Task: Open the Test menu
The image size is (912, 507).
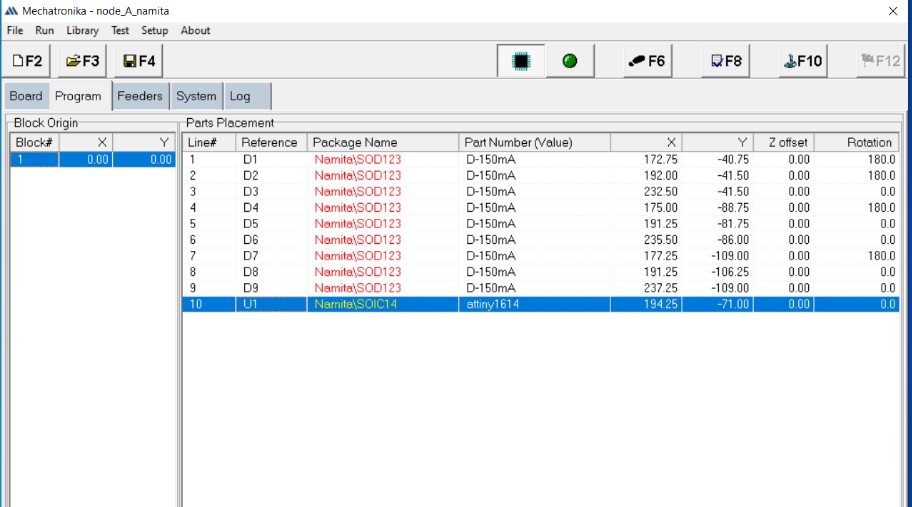Action: click(x=120, y=30)
